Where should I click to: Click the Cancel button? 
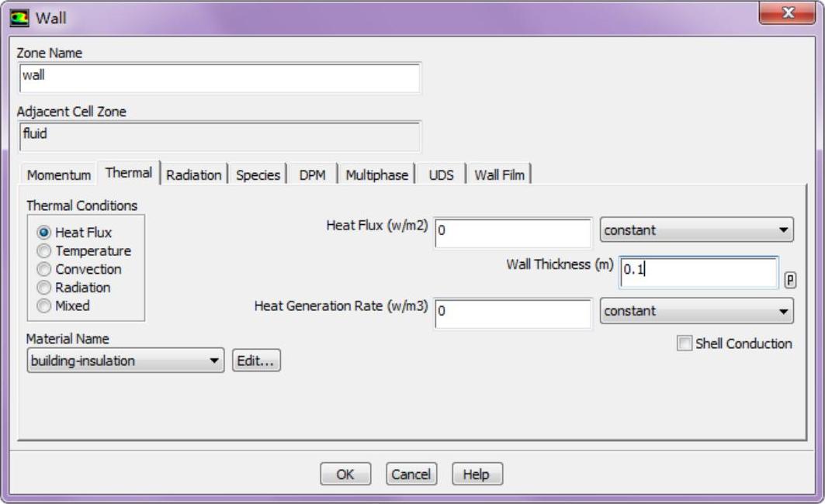[411, 474]
